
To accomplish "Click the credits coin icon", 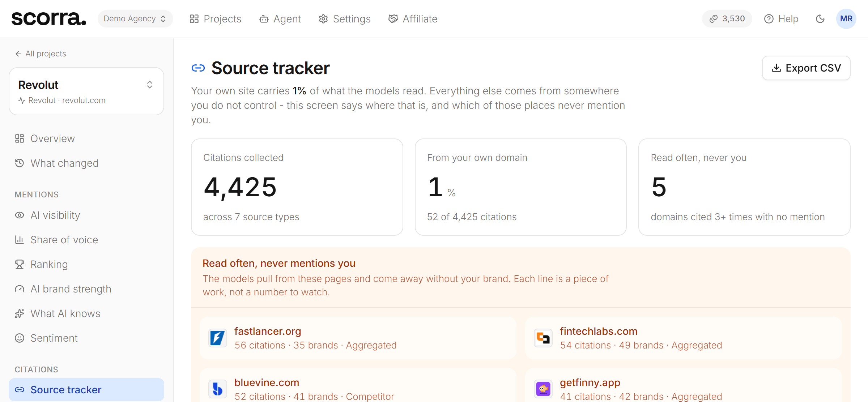I will 714,19.
